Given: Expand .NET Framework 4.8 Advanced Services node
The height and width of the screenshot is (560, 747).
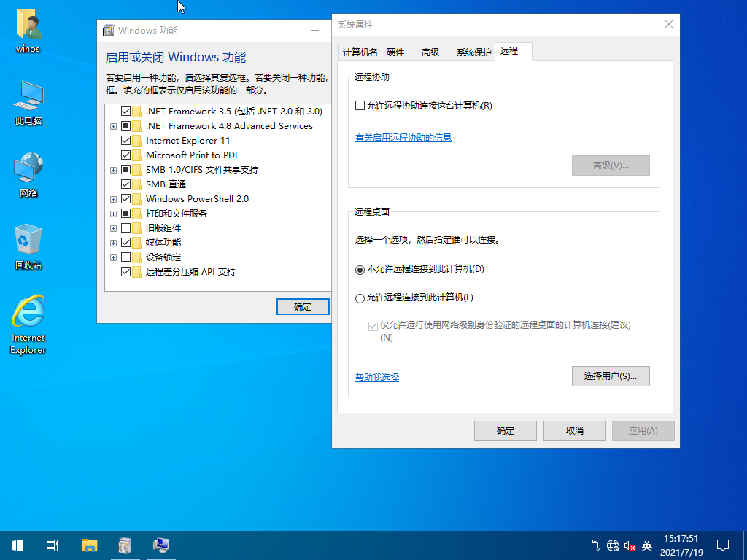Looking at the screenshot, I should pos(113,127).
